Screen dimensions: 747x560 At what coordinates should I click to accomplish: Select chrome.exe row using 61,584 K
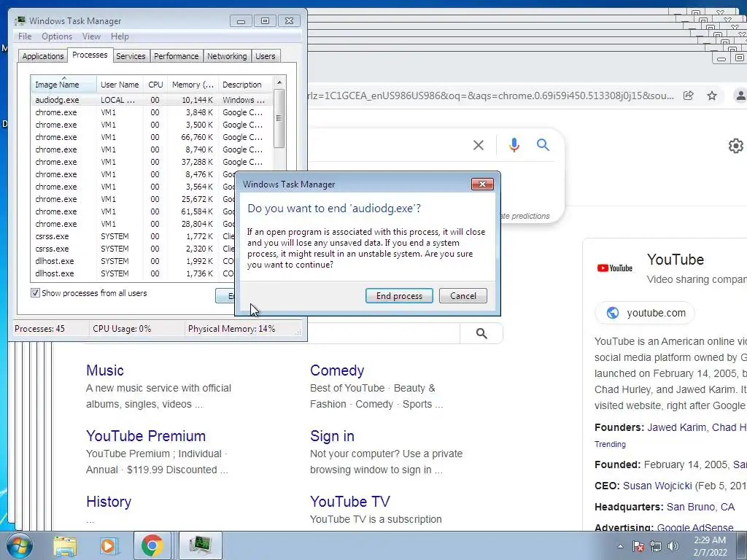(133, 211)
